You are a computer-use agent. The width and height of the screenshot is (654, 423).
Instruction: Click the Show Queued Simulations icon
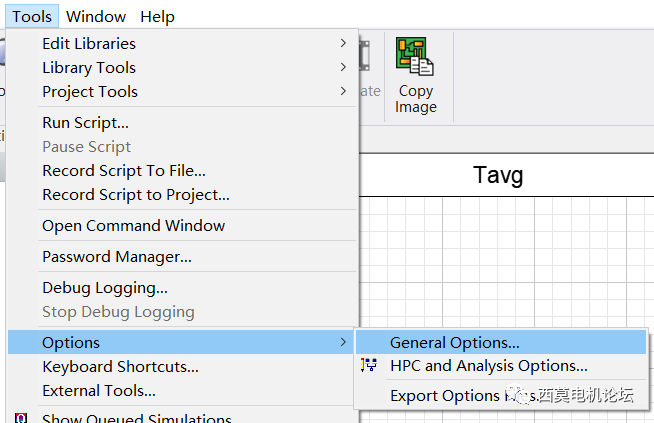click(21, 417)
